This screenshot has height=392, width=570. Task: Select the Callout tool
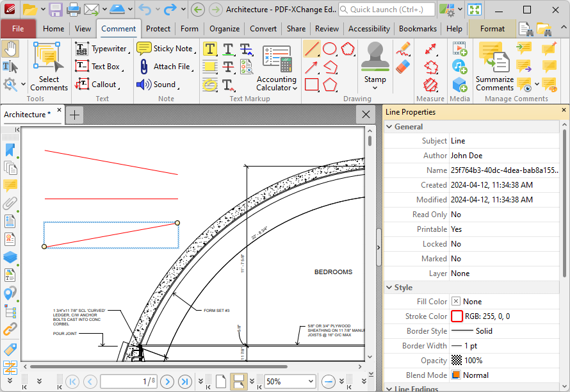coord(97,85)
